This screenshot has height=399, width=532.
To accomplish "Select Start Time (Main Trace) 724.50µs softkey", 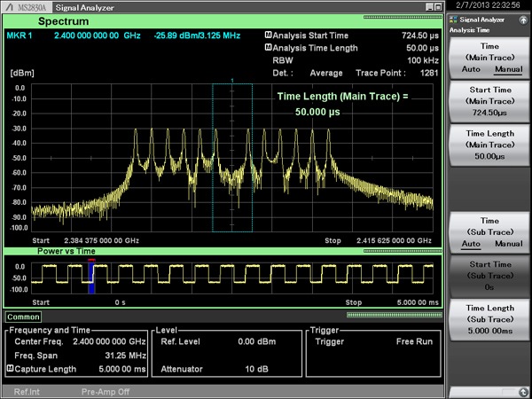I will click(489, 101).
